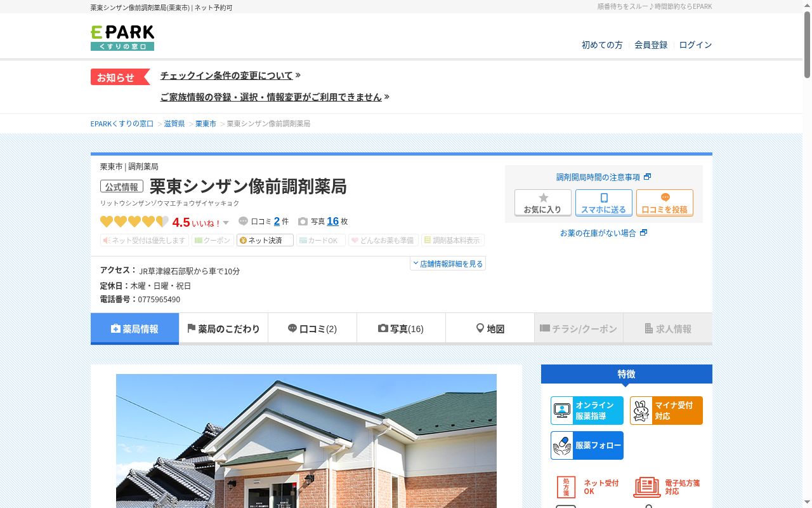Click the オンライン服薬指導 feature icon
Image resolution: width=812 pixels, height=508 pixels.
[x=587, y=410]
